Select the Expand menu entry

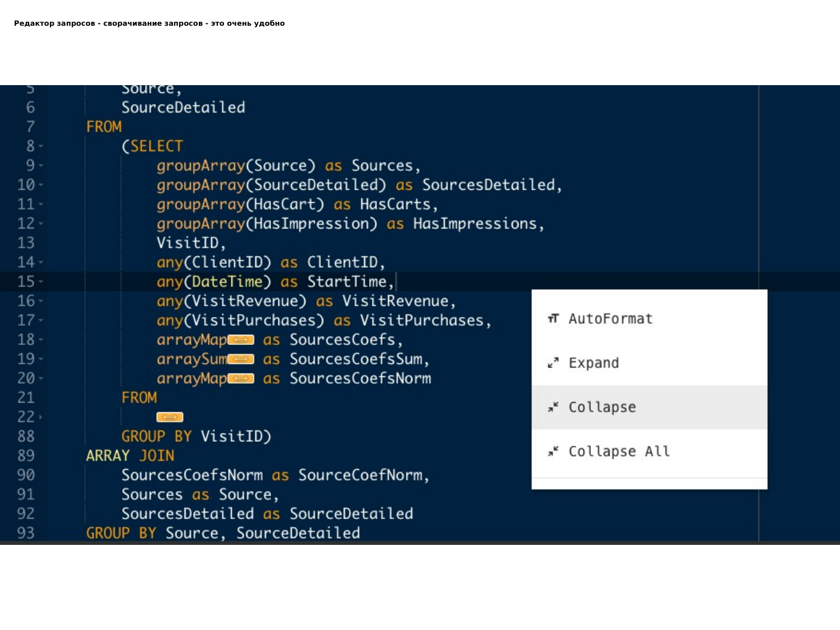[x=594, y=363]
